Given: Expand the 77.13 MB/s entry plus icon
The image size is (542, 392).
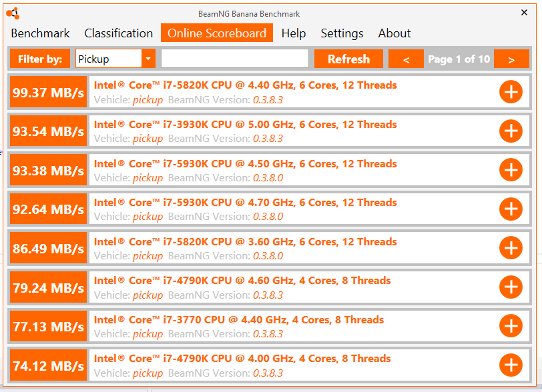Looking at the screenshot, I should (511, 326).
